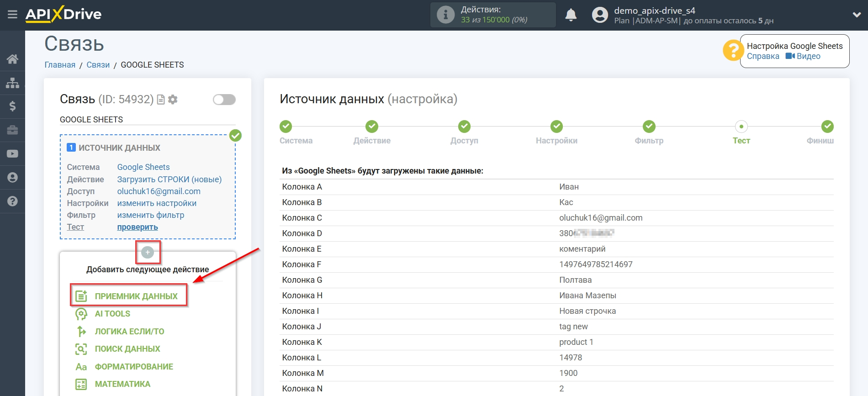This screenshot has height=396, width=868.
Task: Click the yellow question mark help icon
Action: (733, 50)
